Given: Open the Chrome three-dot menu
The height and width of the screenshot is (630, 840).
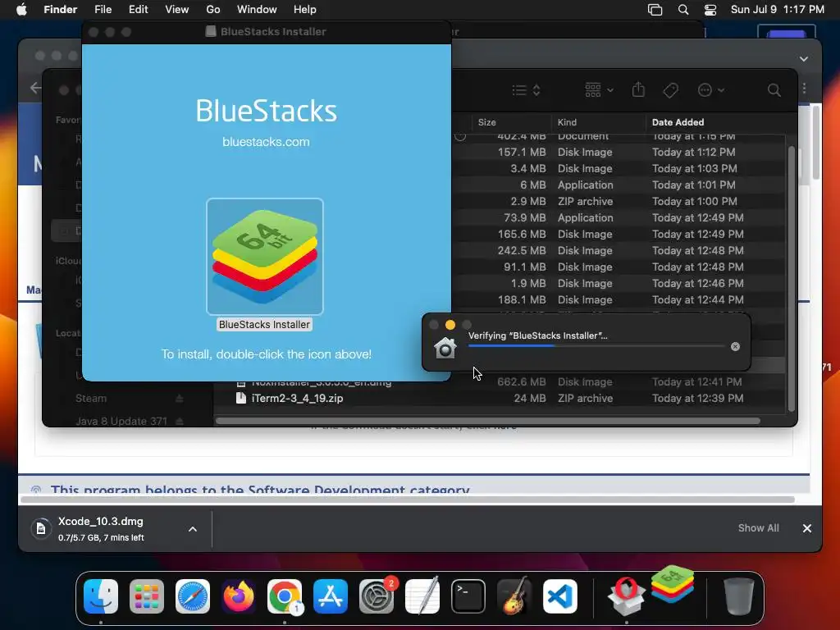Looking at the screenshot, I should [804, 88].
